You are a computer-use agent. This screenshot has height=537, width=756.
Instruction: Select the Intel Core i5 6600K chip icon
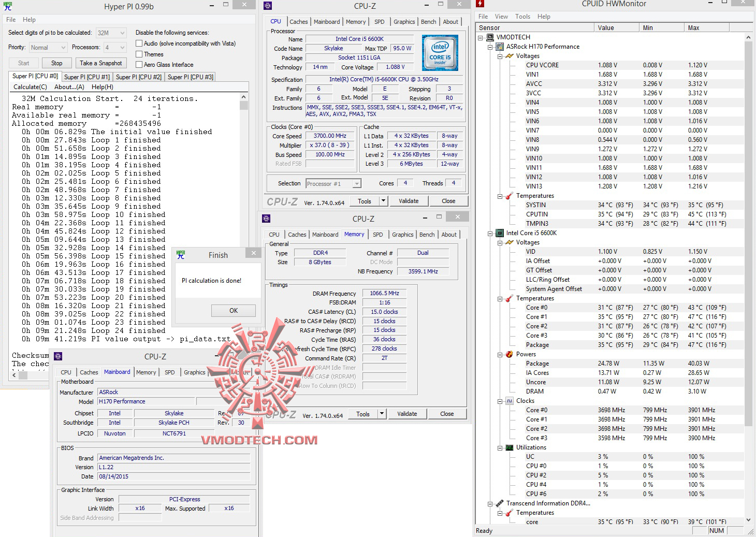point(500,233)
